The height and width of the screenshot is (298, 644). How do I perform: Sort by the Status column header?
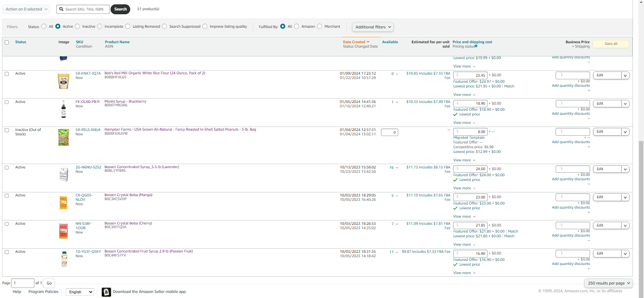point(21,42)
